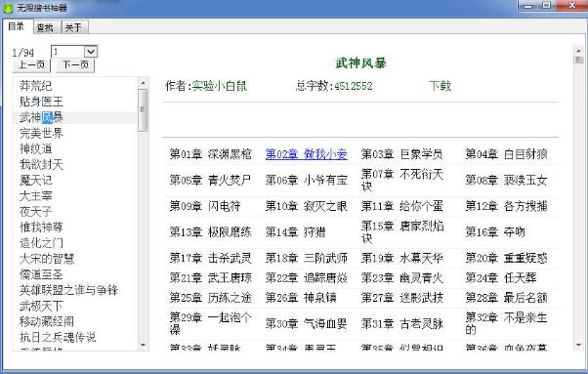Open chapter 第31章 古老灵脉
The width and height of the screenshot is (588, 374).
point(402,323)
